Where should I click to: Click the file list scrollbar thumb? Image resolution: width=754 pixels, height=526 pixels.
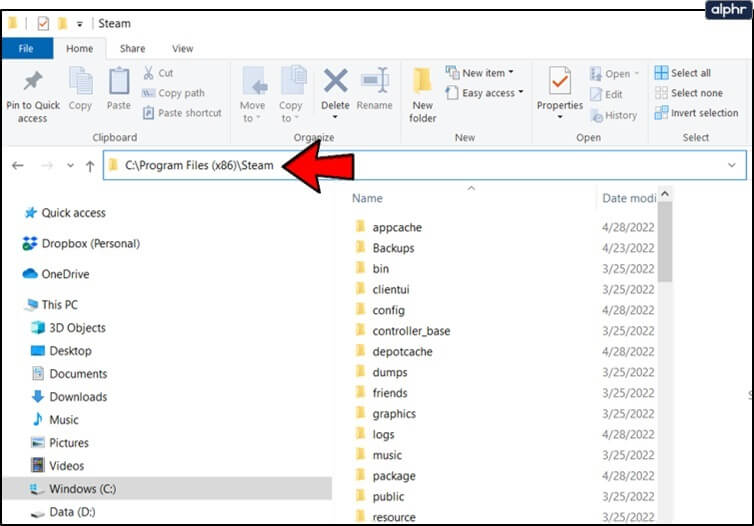click(665, 242)
